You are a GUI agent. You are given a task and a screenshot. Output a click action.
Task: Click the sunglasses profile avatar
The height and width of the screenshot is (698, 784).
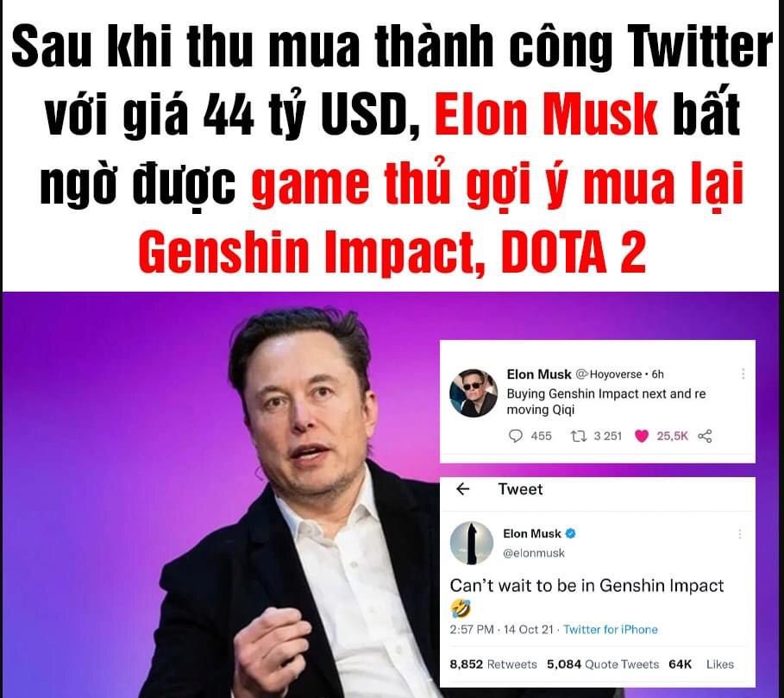click(x=474, y=393)
